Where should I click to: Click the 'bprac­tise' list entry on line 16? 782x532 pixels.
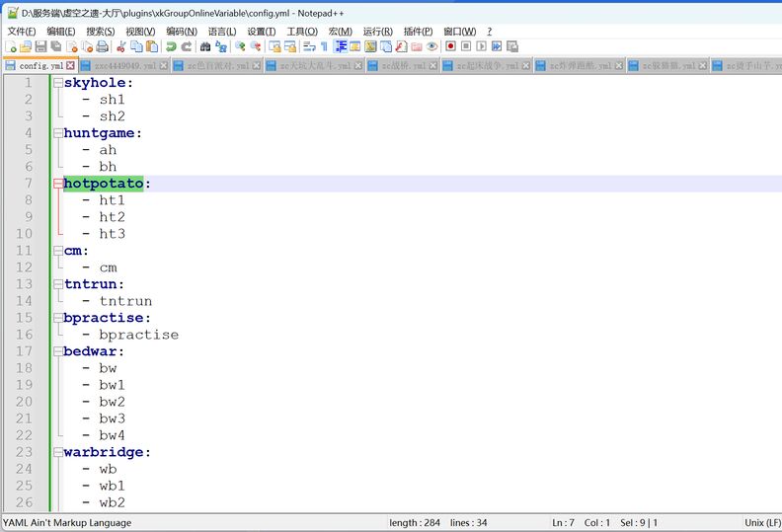tap(138, 335)
